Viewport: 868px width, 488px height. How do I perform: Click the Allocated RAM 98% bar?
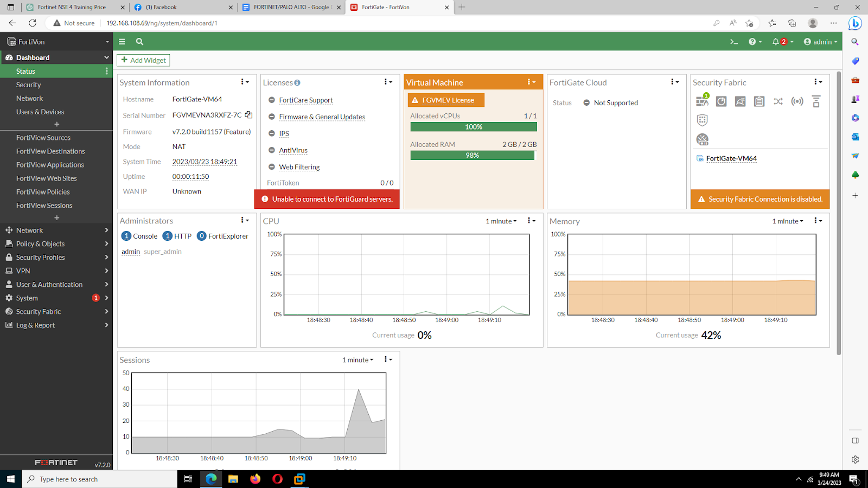click(473, 155)
